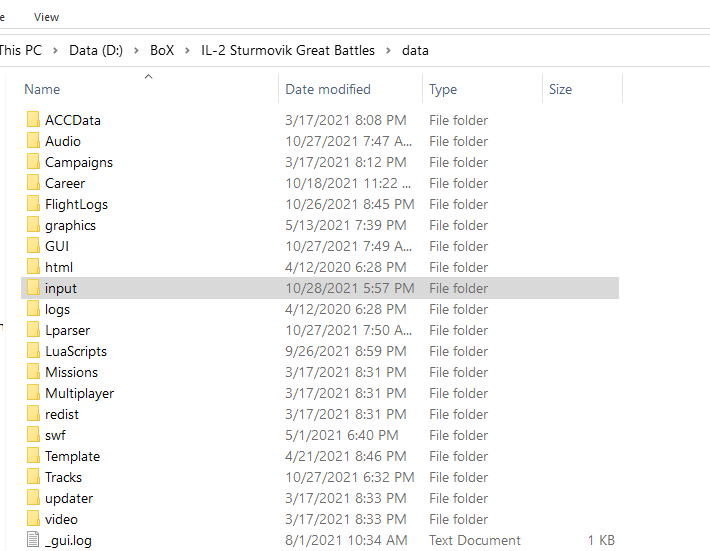Viewport: 710px width, 551px height.
Task: Select the LuaScripts folder name
Action: tap(76, 351)
